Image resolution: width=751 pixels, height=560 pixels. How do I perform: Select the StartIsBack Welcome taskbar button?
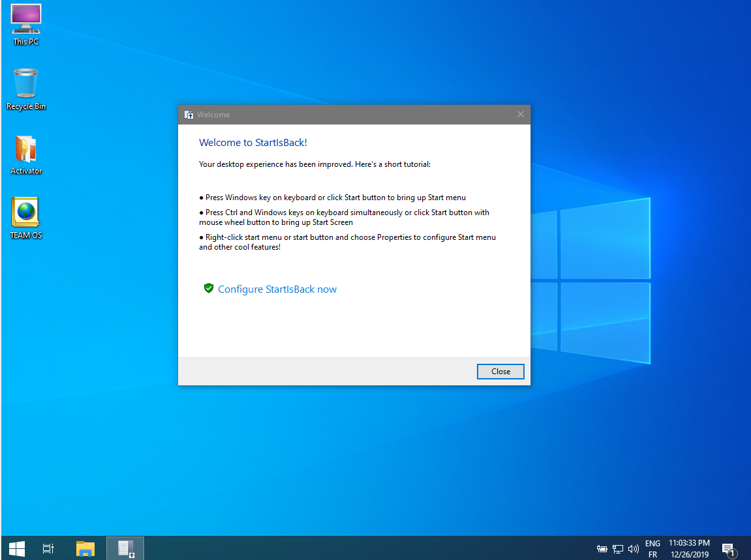tap(125, 548)
